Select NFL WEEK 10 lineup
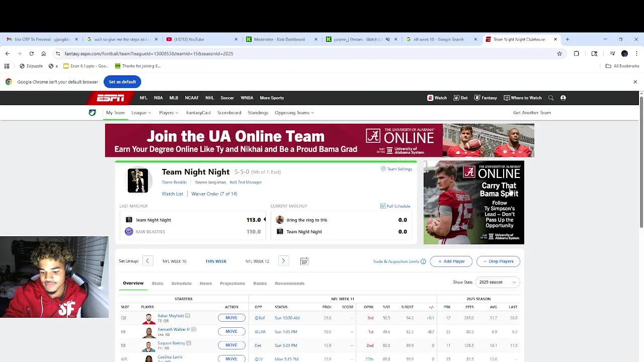The width and height of the screenshot is (644, 362). [174, 261]
